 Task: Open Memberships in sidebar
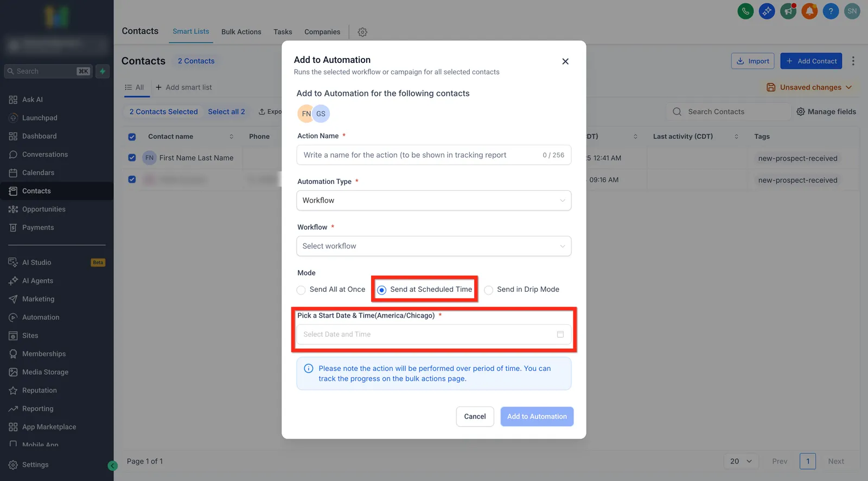coord(44,354)
